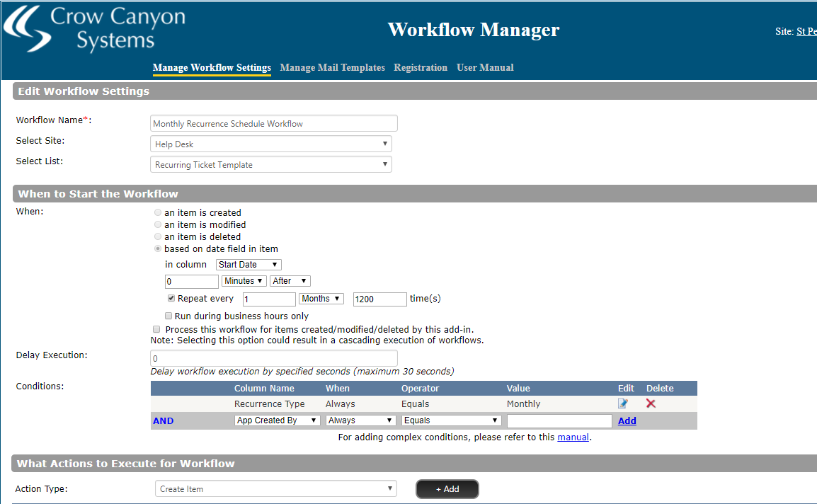Switch to Manage Mail Templates tab
This screenshot has height=504, width=817.
pyautogui.click(x=333, y=68)
